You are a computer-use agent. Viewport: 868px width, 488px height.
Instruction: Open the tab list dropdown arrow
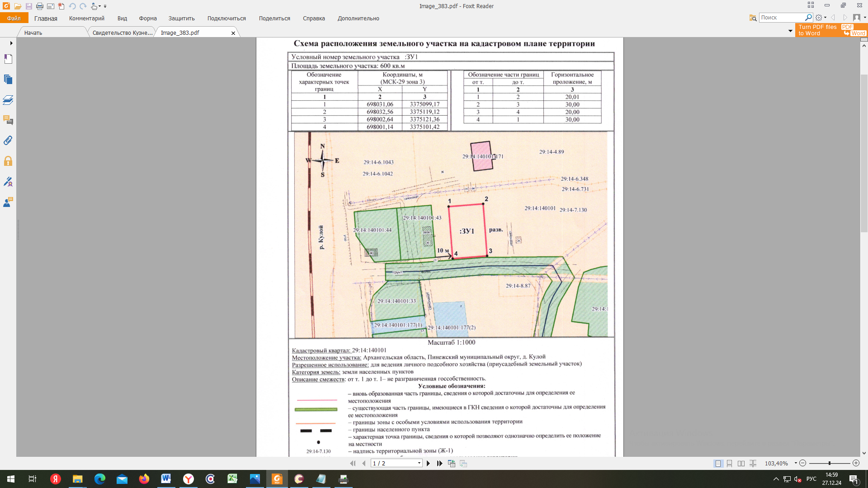(x=790, y=31)
